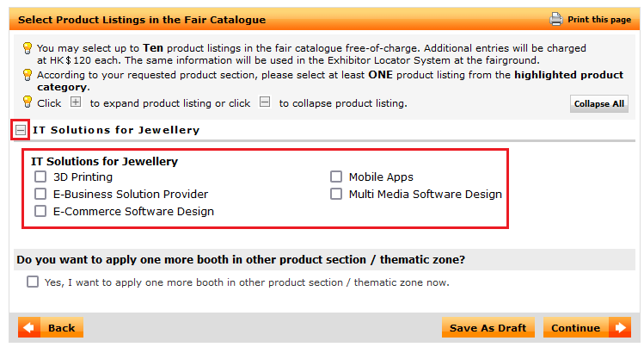This screenshot has width=644, height=347.
Task: Tick Multi Media Software Design
Action: point(336,194)
